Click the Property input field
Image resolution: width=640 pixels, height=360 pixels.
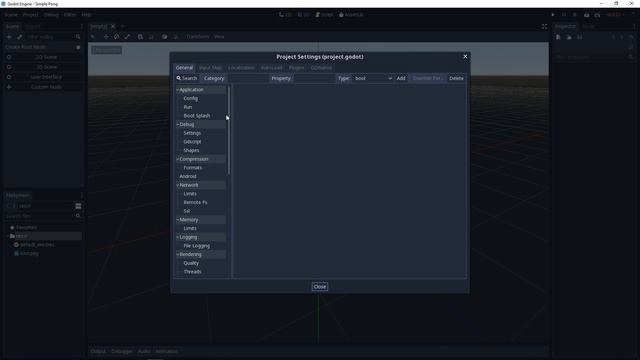pyautogui.click(x=314, y=78)
